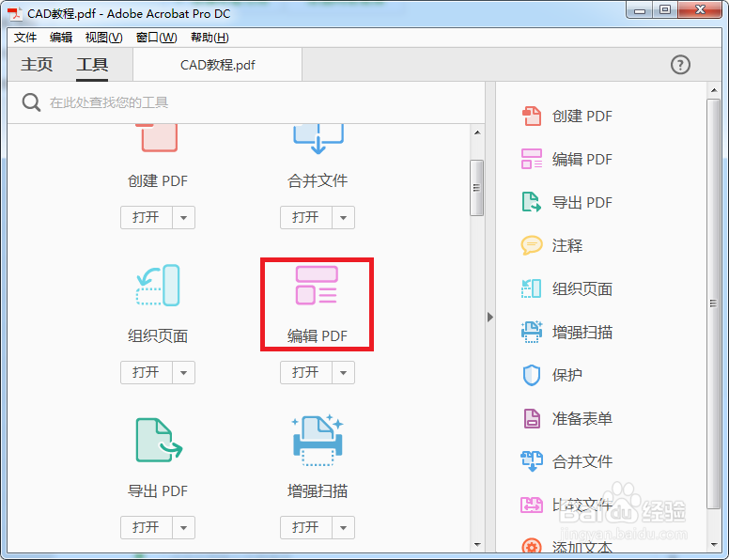Switch to the 工具 tab
The width and height of the screenshot is (729, 560).
coord(92,64)
